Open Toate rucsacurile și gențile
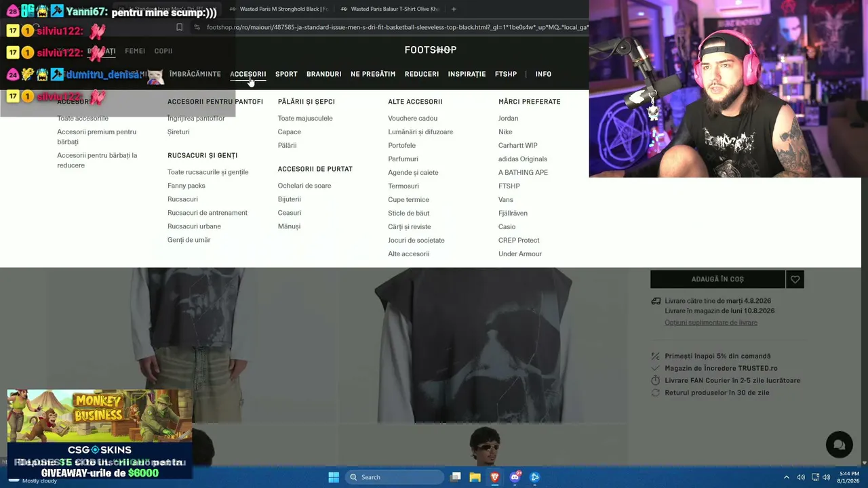Viewport: 868px width, 488px height. [x=208, y=172]
